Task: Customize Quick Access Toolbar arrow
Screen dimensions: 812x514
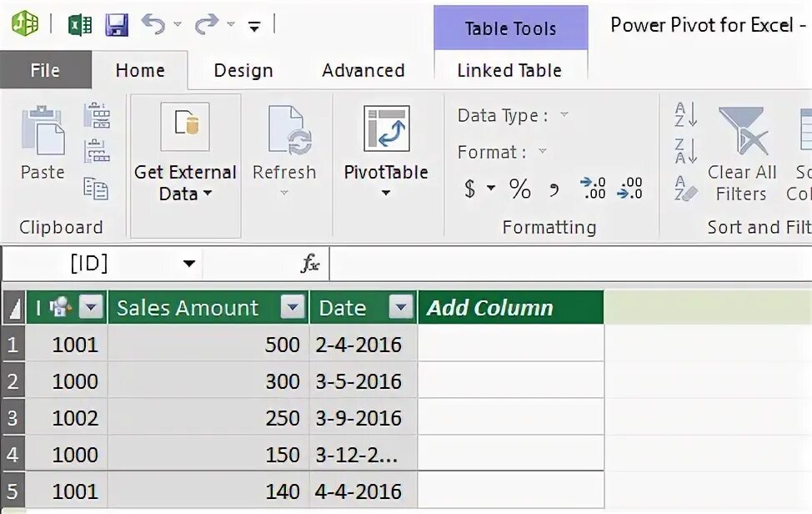Action: [254, 27]
